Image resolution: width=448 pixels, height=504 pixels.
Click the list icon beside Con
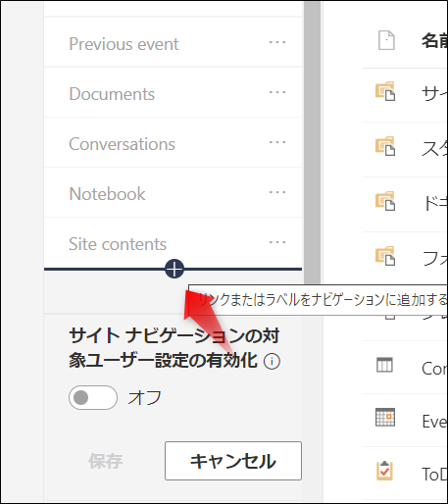click(x=384, y=365)
